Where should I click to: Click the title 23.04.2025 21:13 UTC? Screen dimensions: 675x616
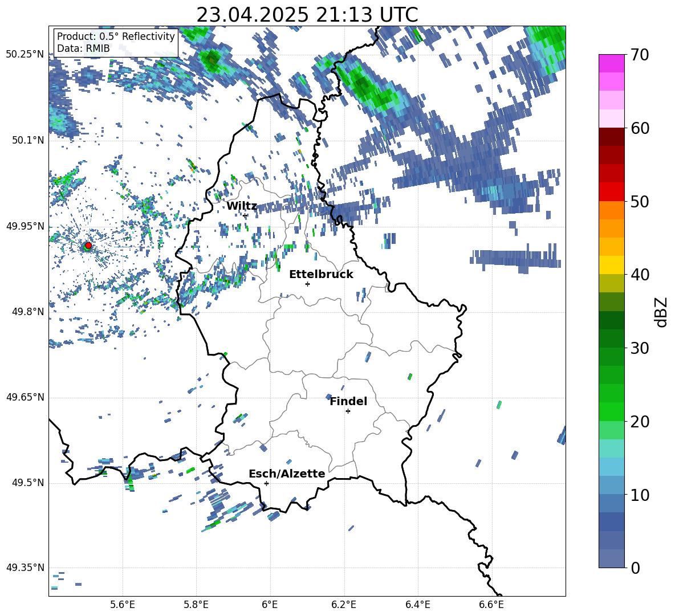[307, 15]
